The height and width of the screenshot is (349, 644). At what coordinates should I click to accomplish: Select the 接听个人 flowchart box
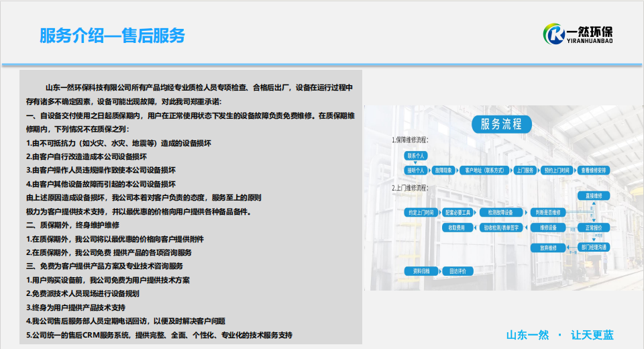pyautogui.click(x=417, y=170)
